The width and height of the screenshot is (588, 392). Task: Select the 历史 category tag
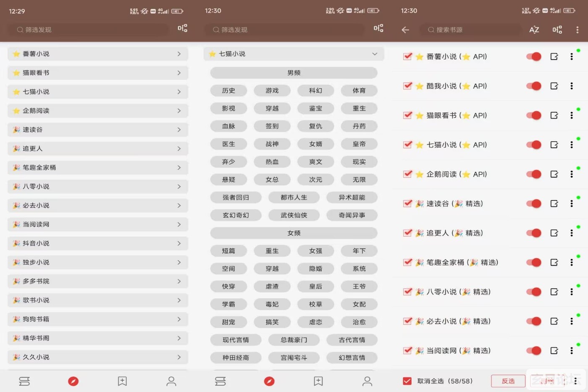(x=228, y=90)
